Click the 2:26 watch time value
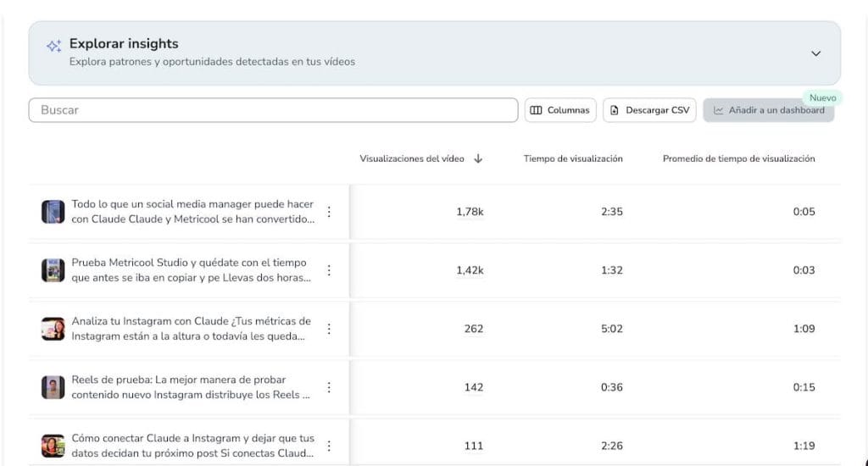Viewport: 868px width, 466px height. [612, 446]
